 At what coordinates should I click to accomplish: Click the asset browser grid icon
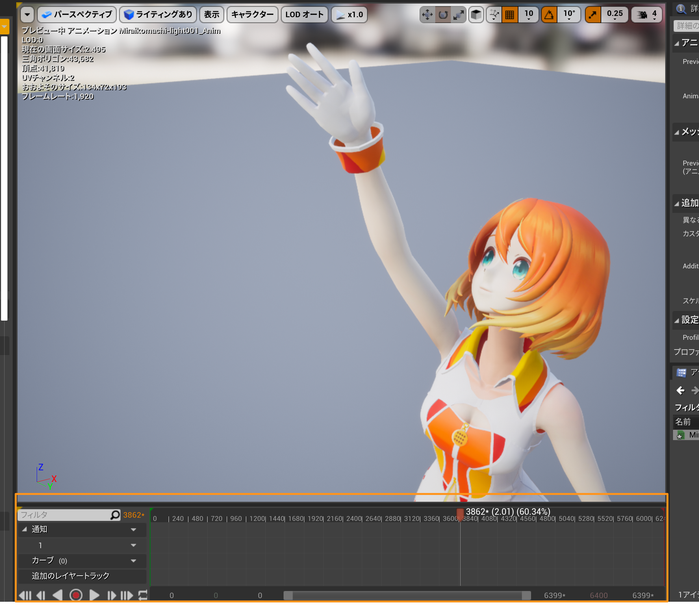pyautogui.click(x=681, y=373)
